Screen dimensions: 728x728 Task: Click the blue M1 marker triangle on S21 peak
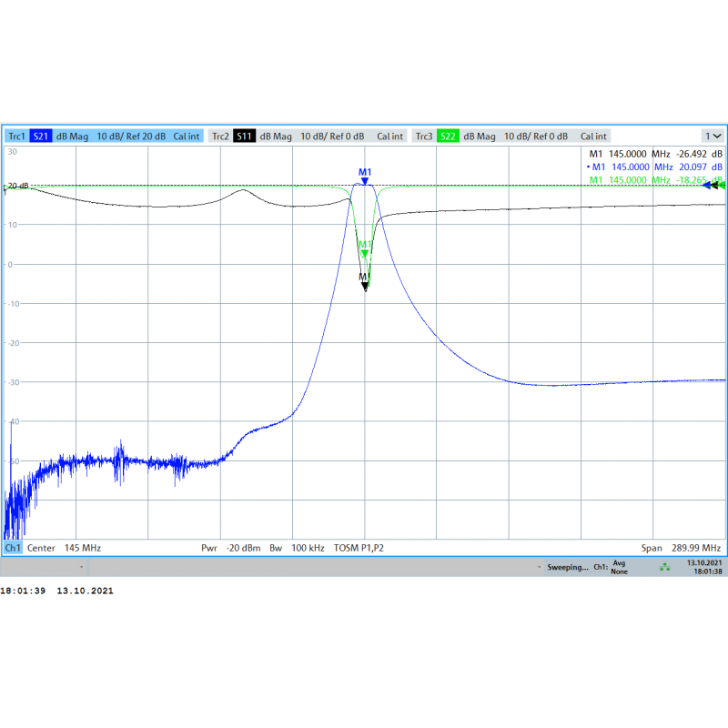pyautogui.click(x=365, y=181)
